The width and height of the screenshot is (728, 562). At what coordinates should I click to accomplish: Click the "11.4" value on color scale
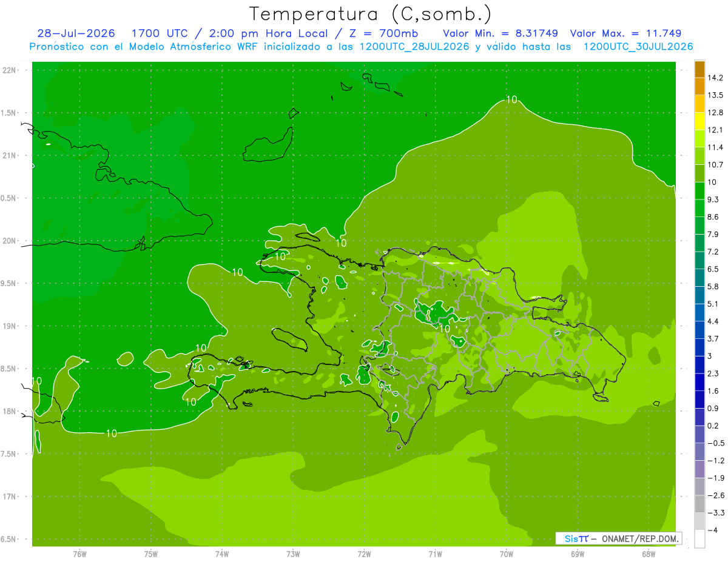715,147
